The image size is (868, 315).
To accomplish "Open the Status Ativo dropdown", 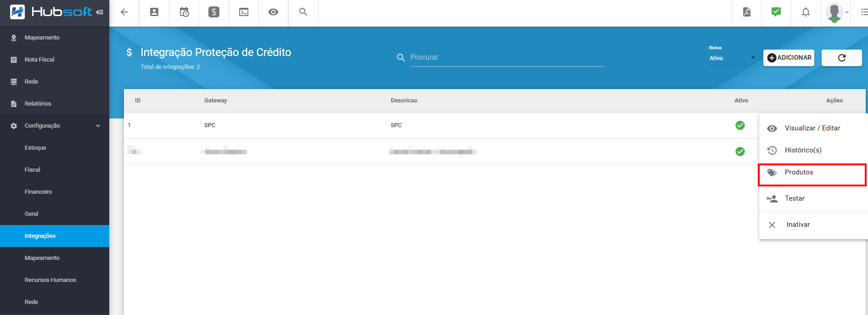I will click(732, 58).
